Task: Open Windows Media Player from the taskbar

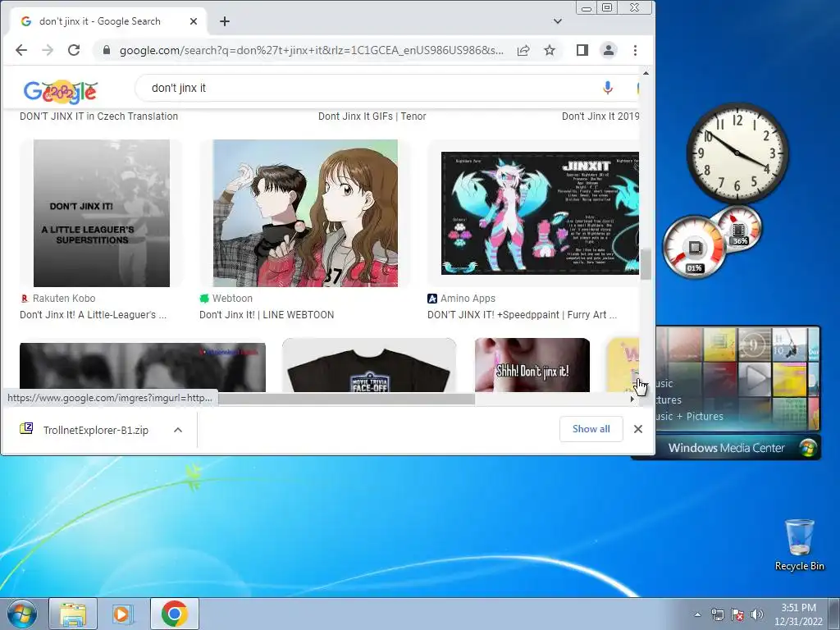Action: (122, 614)
